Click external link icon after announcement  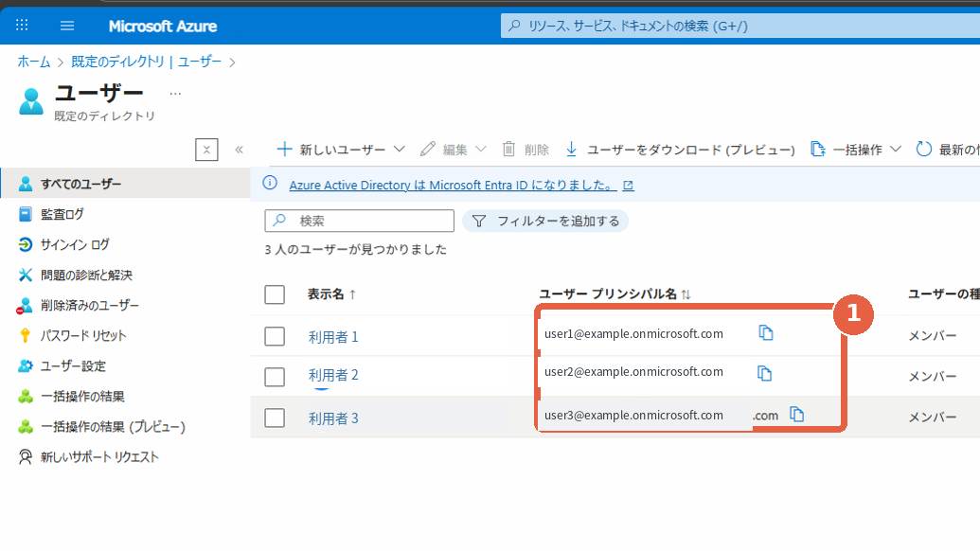[x=628, y=186]
